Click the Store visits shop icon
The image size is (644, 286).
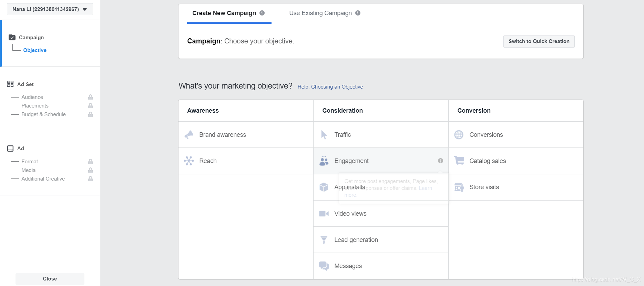pos(459,187)
